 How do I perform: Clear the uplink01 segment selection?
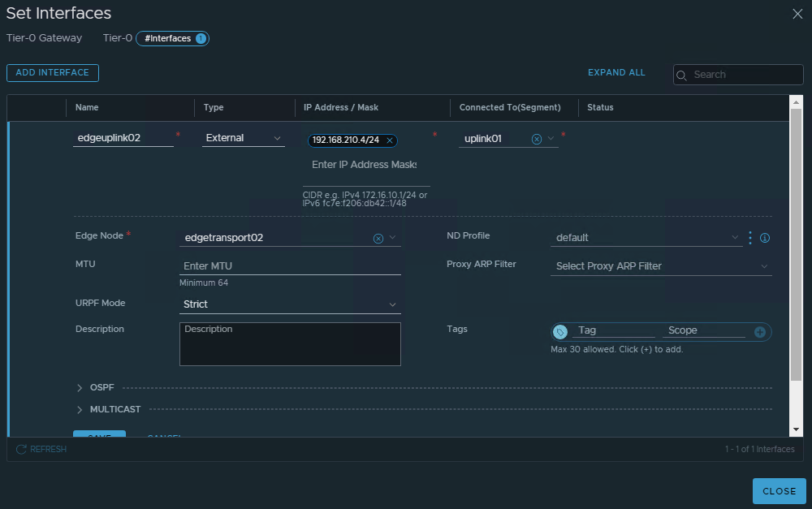pyautogui.click(x=537, y=139)
